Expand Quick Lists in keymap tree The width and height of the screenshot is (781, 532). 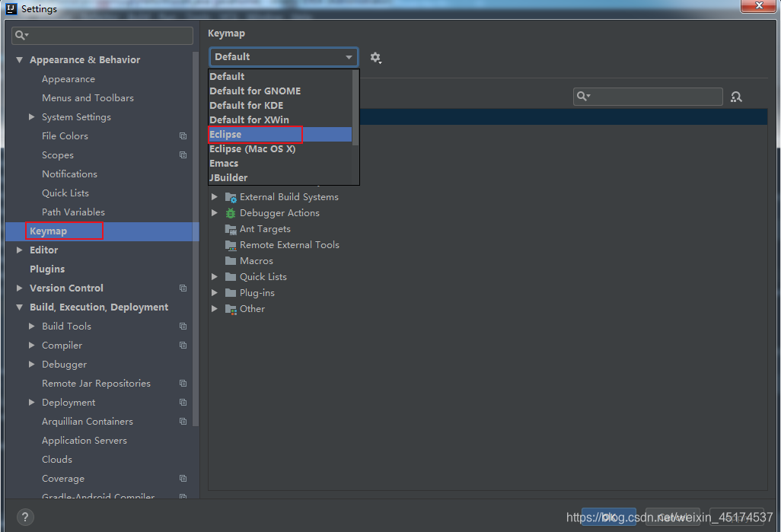coord(215,277)
